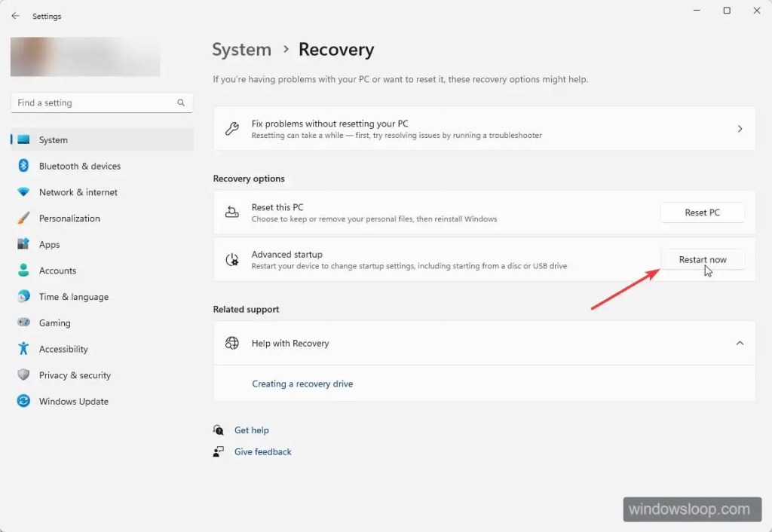Screen dimensions: 772x532
Task: Click the Network & internet wifi icon
Action: (23, 192)
